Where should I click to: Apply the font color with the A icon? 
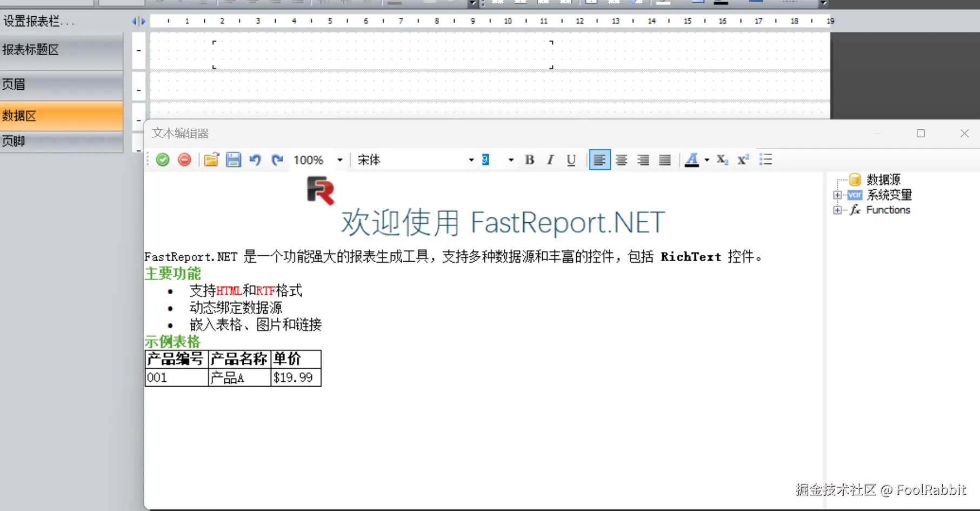(692, 160)
